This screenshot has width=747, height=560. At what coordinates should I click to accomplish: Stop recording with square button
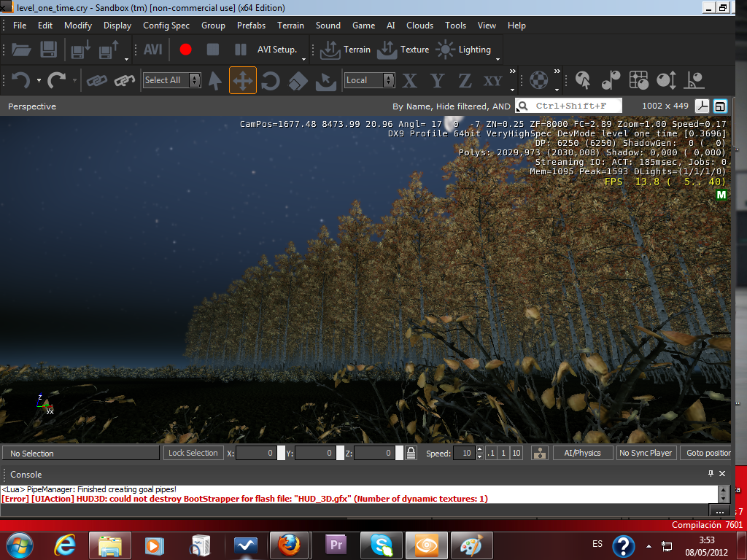(213, 50)
